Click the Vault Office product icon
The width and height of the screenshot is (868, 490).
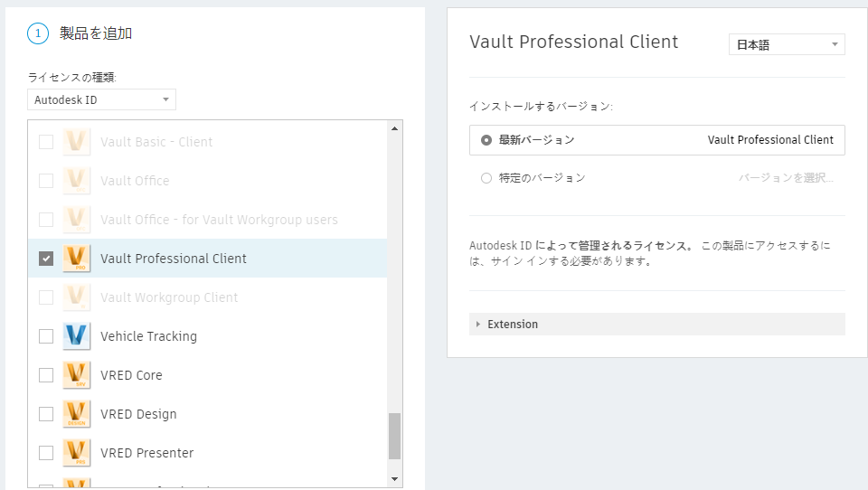[x=76, y=181]
